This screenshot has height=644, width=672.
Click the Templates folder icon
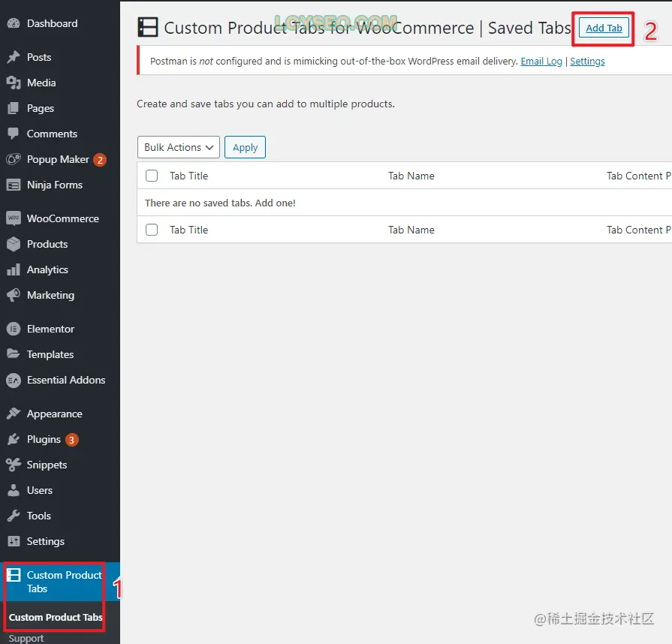tap(14, 354)
